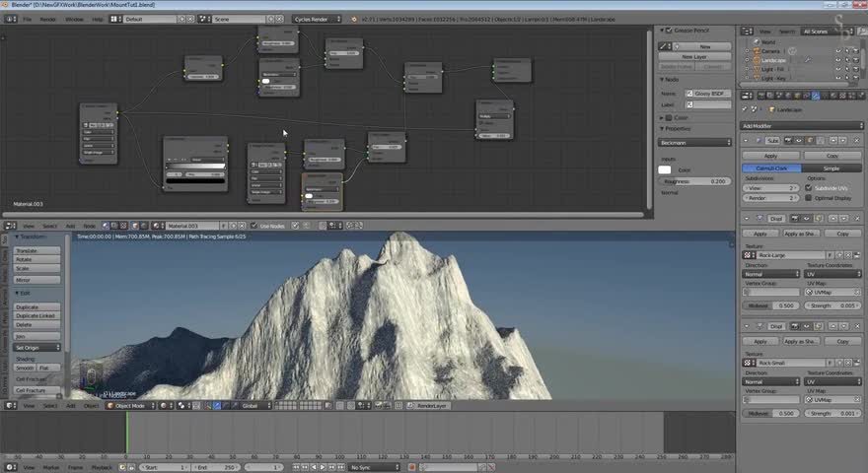Click the material browse icon beside Material.003
868x473 pixels.
point(159,226)
